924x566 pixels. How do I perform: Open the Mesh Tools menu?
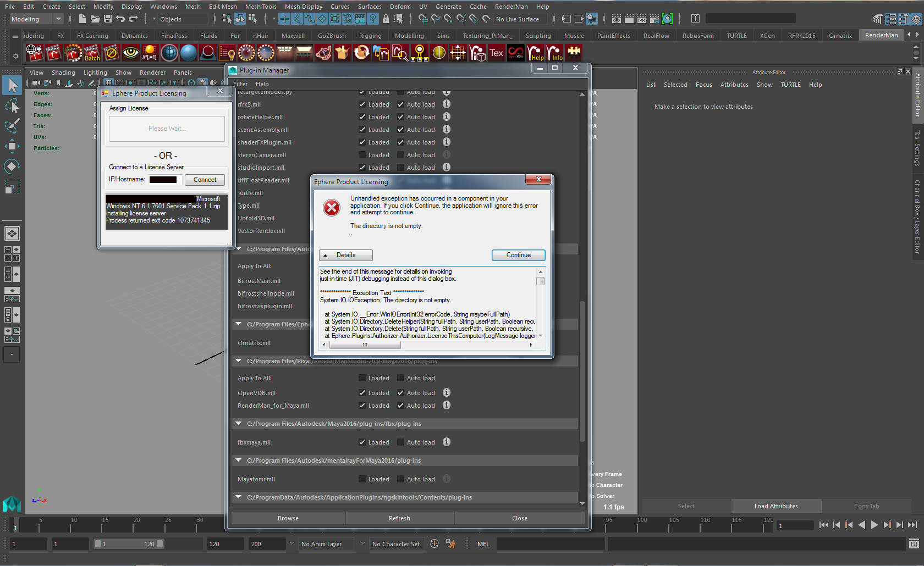click(261, 7)
